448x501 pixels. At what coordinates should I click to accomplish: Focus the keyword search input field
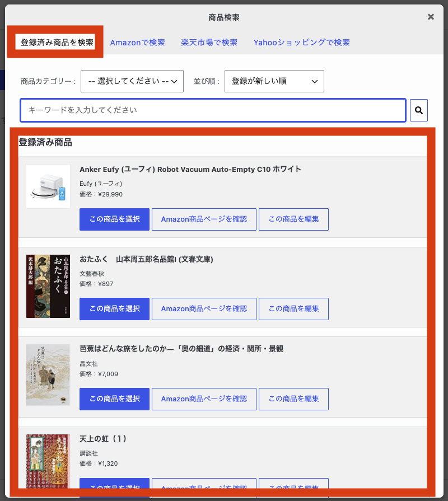click(213, 110)
